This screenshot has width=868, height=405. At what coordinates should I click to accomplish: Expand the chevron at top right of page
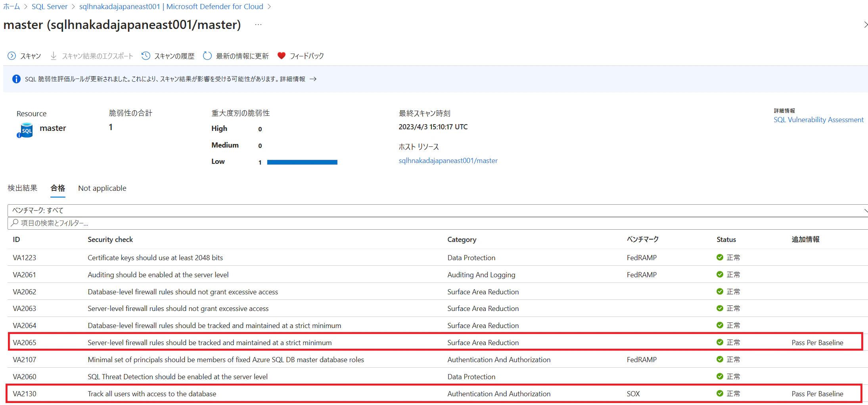click(865, 25)
